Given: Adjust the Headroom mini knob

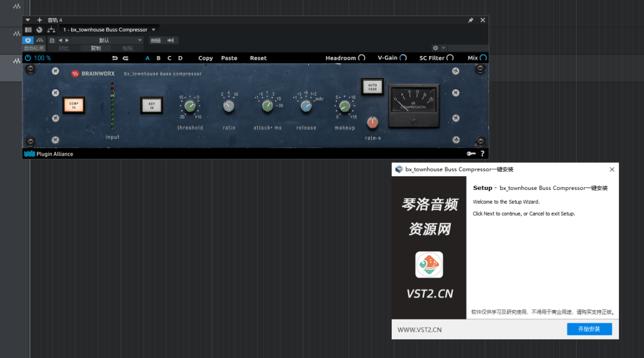Looking at the screenshot, I should [x=362, y=58].
